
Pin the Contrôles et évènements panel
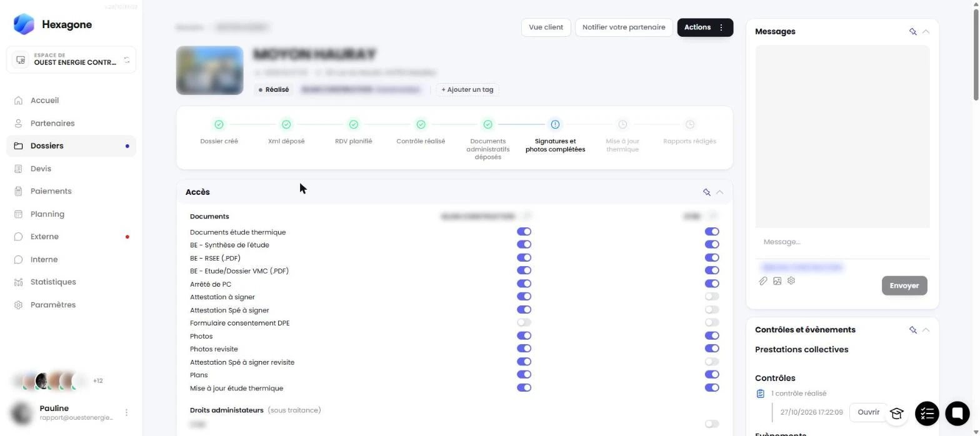(x=912, y=330)
